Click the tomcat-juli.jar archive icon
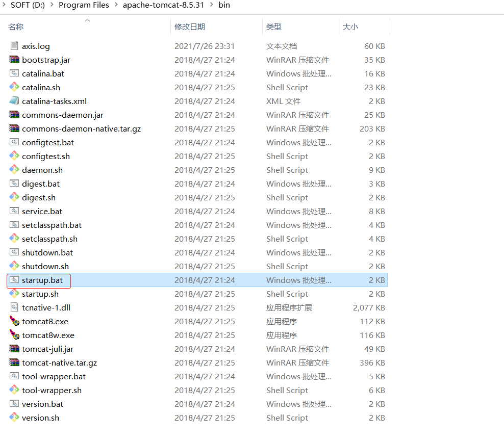Image resolution: width=504 pixels, height=441 pixels. 14,349
